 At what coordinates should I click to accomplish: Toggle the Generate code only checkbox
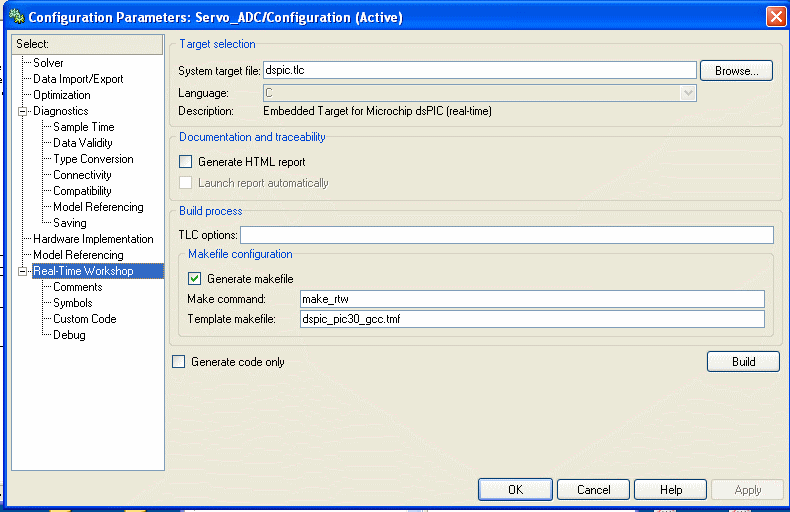[x=179, y=362]
